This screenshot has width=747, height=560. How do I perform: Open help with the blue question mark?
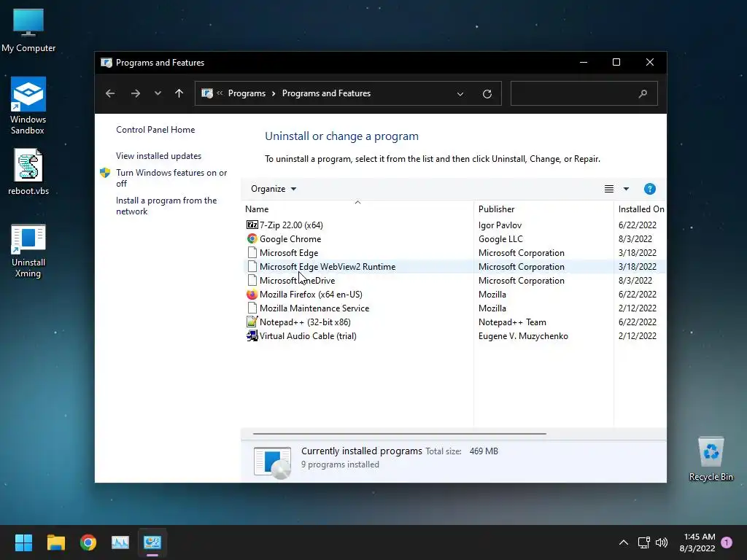coord(649,189)
